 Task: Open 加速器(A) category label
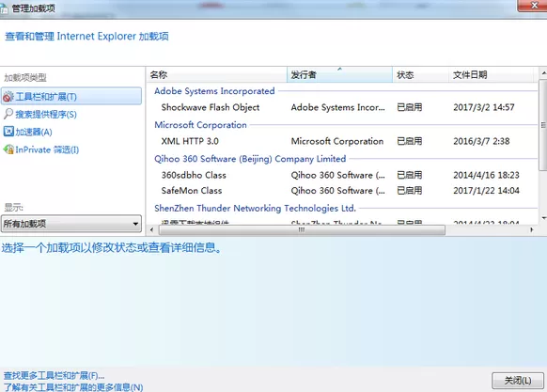pyautogui.click(x=34, y=132)
